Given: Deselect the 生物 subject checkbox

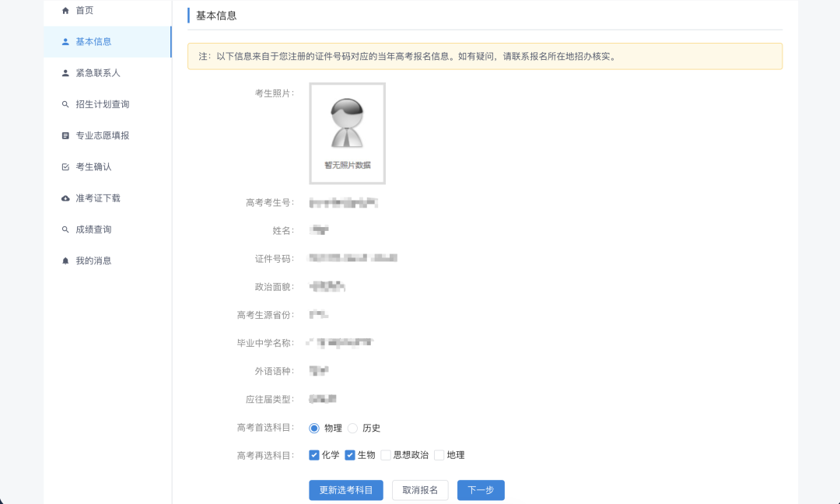Looking at the screenshot, I should pyautogui.click(x=350, y=455).
